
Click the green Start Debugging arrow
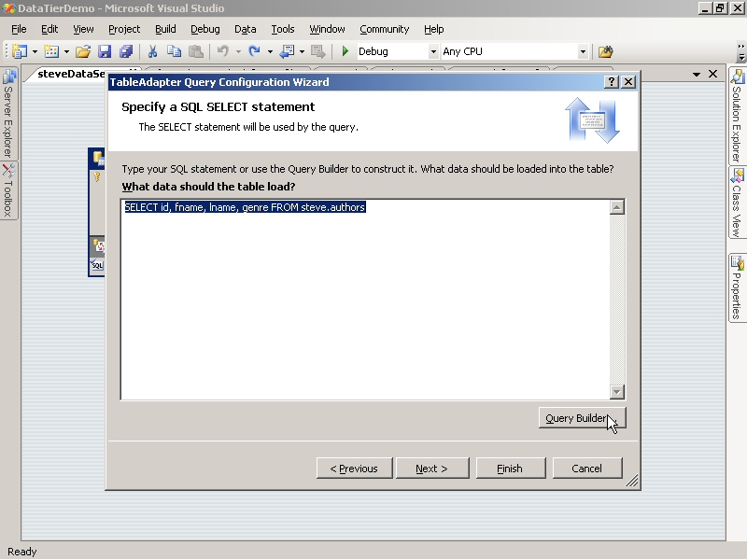[x=345, y=51]
